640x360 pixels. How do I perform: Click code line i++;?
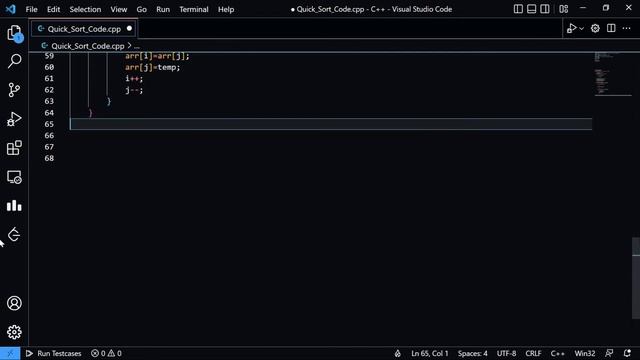click(134, 78)
